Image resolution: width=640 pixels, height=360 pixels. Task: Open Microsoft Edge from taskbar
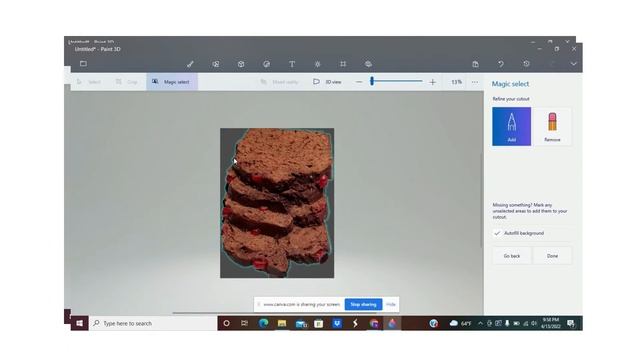263,323
